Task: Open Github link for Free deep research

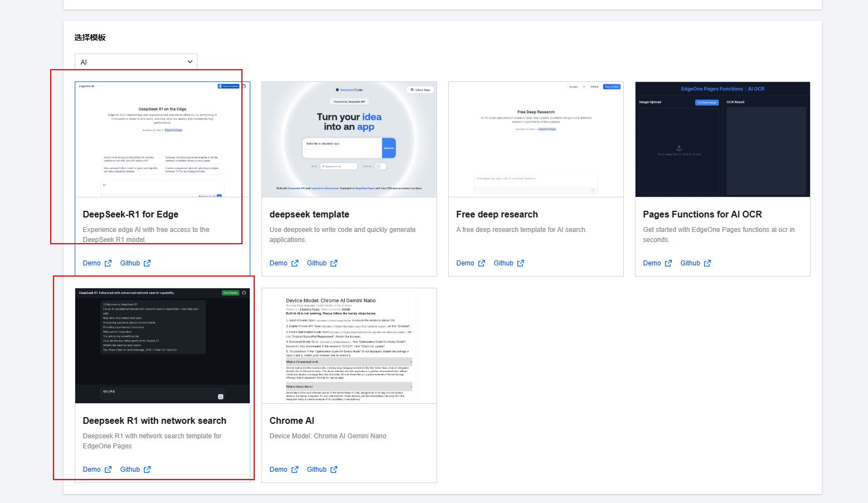Action: click(x=503, y=263)
